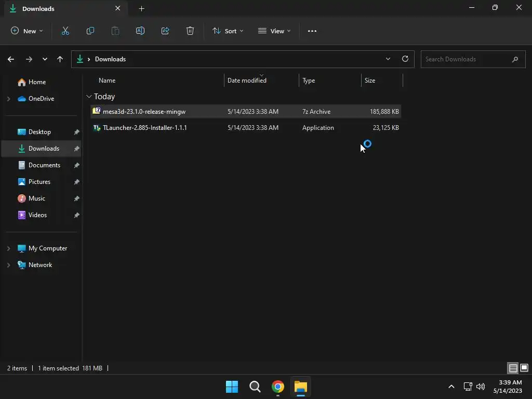Open the New dropdown menu
532x399 pixels.
pyautogui.click(x=27, y=31)
